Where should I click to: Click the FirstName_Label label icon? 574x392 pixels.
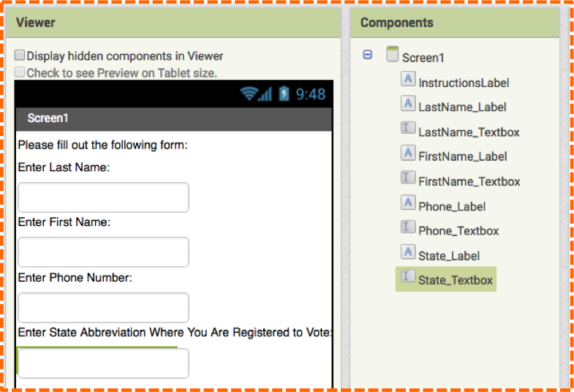(408, 153)
